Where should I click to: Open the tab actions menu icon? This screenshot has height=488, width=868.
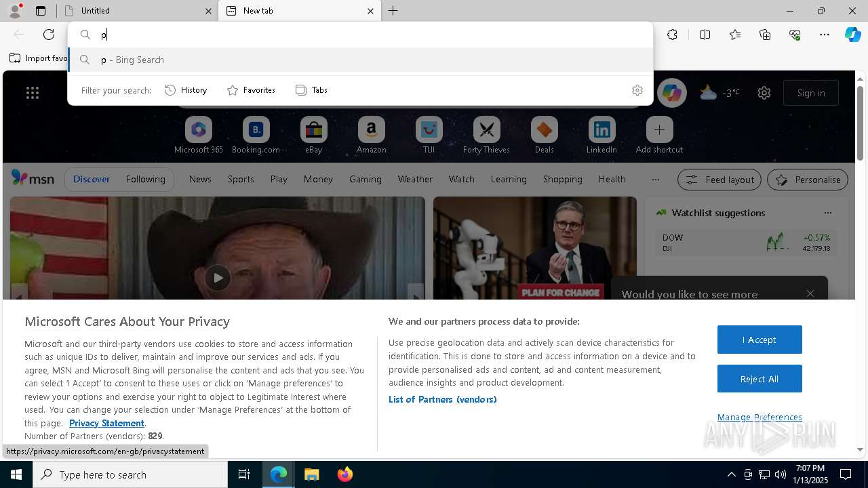point(41,11)
